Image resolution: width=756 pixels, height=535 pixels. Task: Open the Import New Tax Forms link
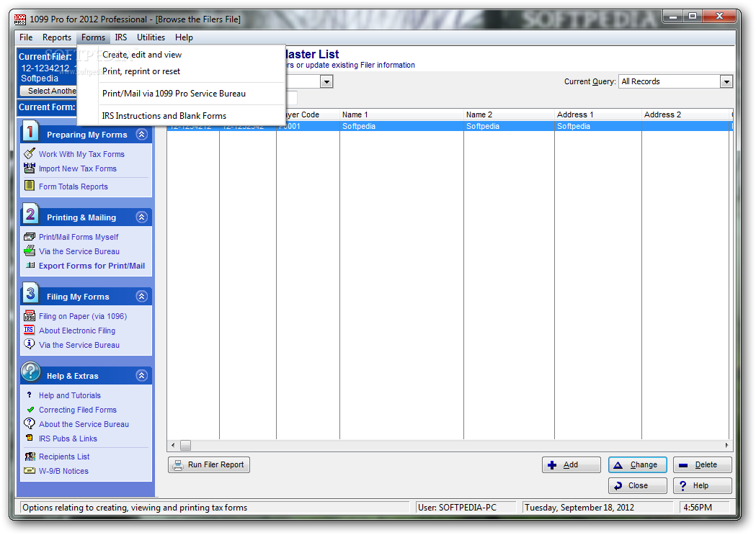coord(78,168)
